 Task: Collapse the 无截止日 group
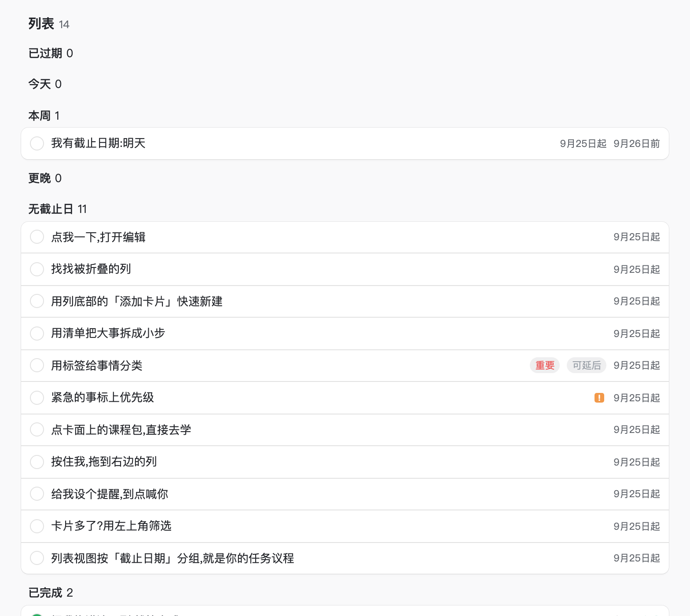(58, 209)
